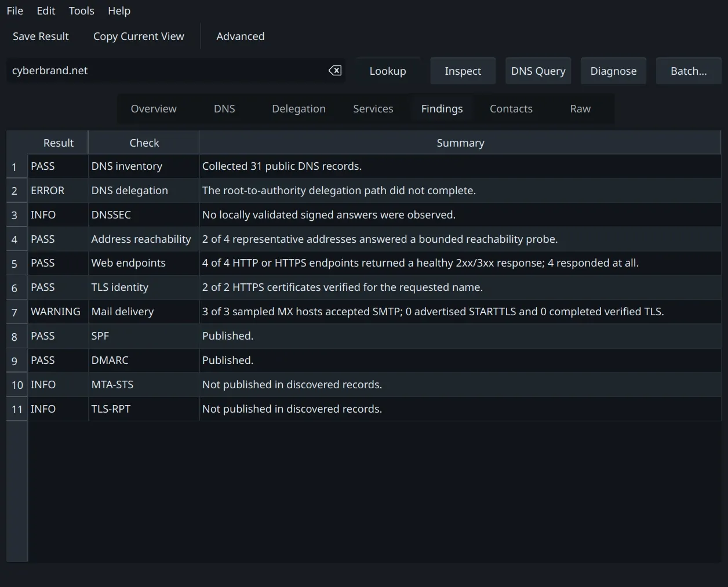
Task: Click the MTA-STS check cell
Action: [x=144, y=385]
